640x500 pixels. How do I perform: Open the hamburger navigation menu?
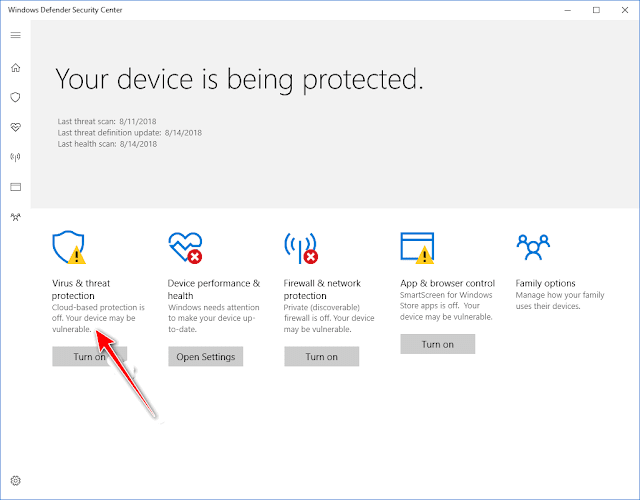pyautogui.click(x=16, y=35)
